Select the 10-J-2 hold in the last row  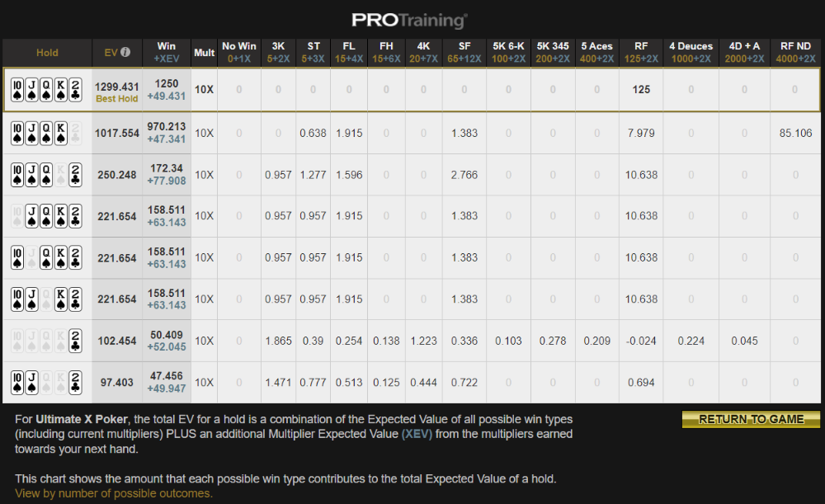pyautogui.click(x=46, y=383)
